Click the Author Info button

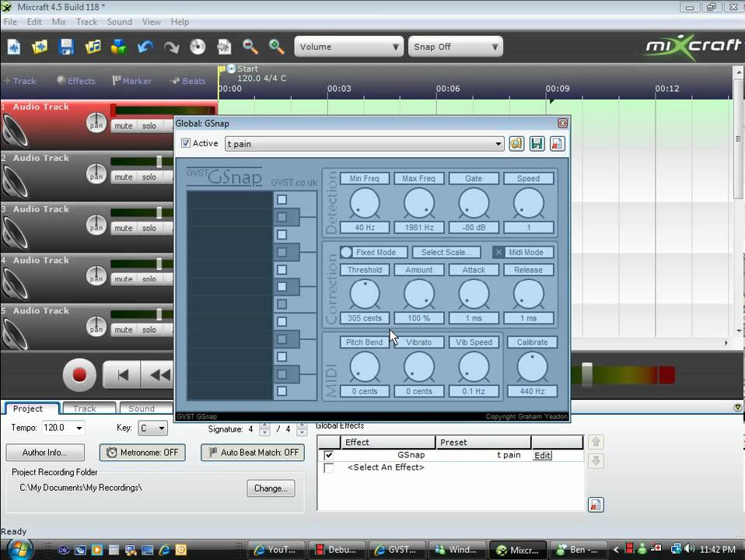click(x=45, y=453)
